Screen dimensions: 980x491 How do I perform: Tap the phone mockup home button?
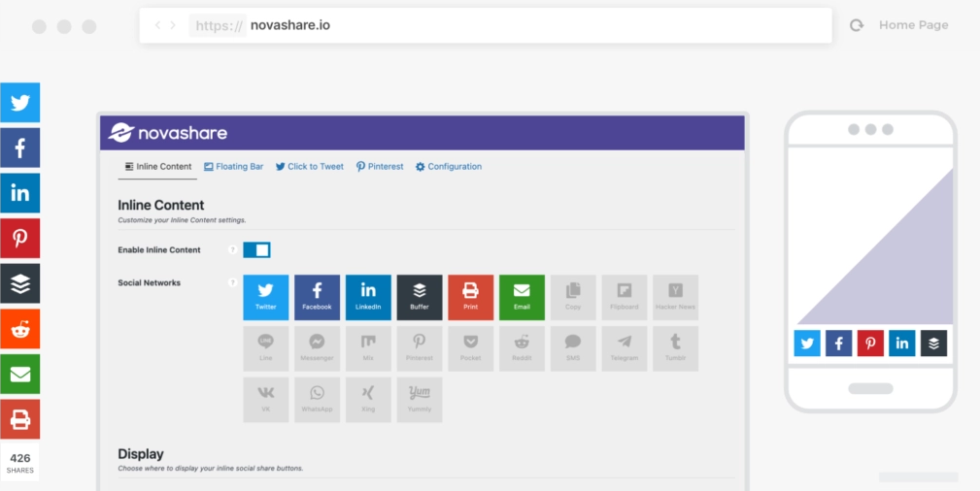[870, 388]
